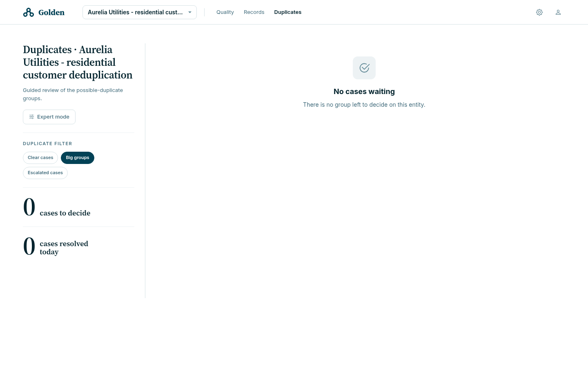Click the 'No cases waiting' heading

pos(364,92)
